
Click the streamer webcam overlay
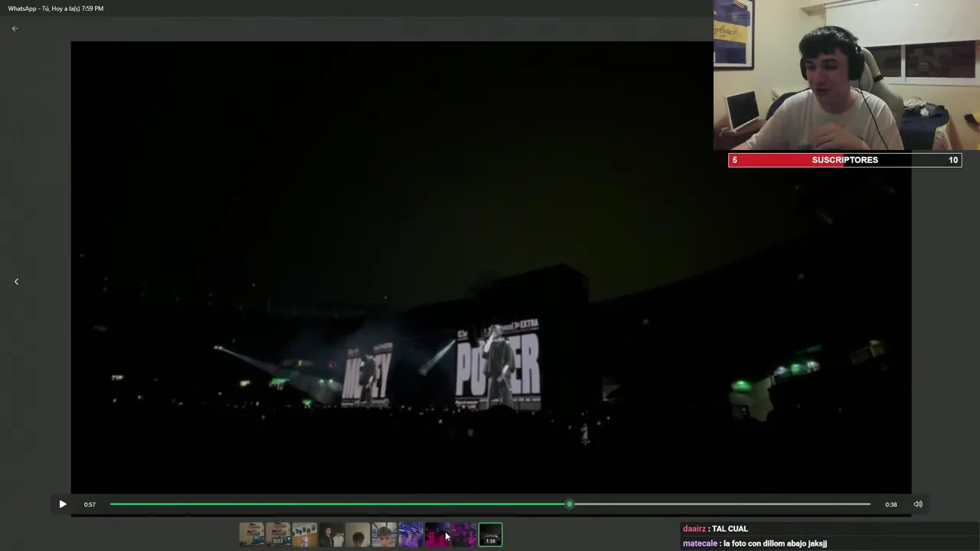tap(847, 75)
